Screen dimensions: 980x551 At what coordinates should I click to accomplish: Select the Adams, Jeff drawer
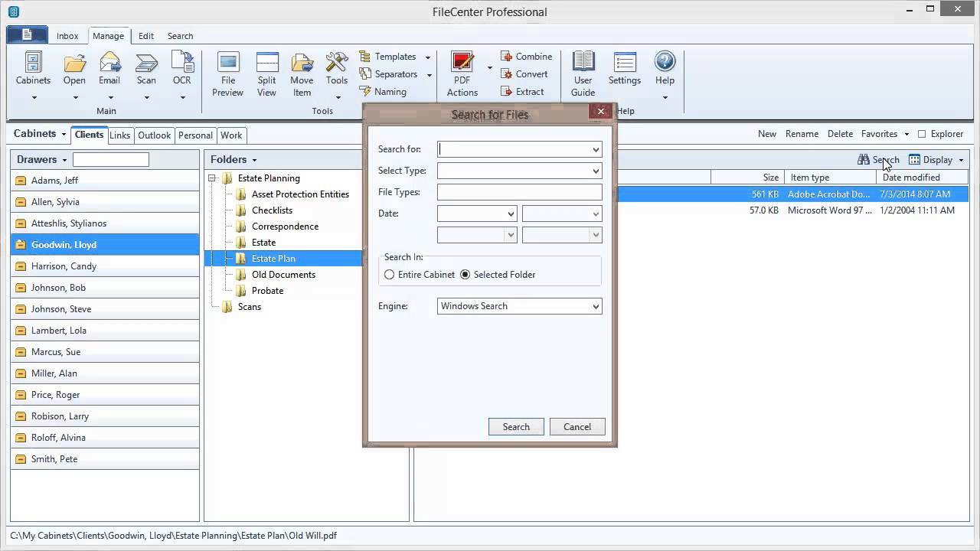pyautogui.click(x=105, y=181)
